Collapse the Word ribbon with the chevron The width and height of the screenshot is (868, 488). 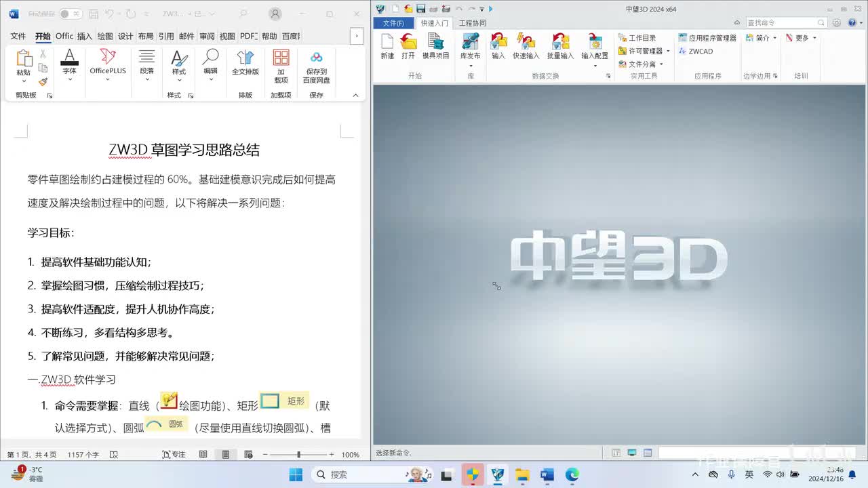pyautogui.click(x=355, y=96)
